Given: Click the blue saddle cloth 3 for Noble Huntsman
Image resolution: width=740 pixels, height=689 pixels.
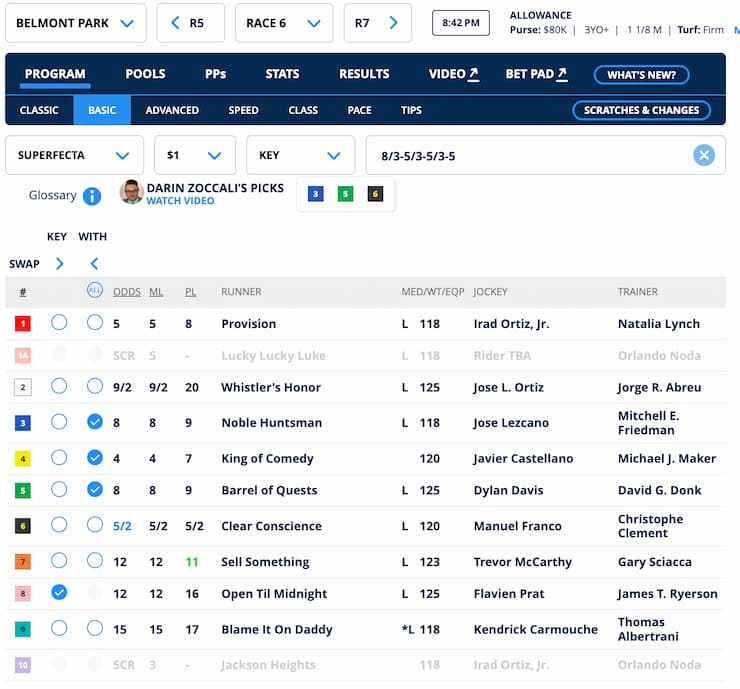Looking at the screenshot, I should [x=23, y=423].
